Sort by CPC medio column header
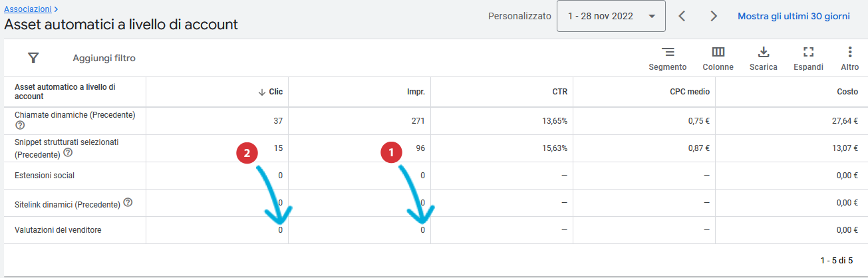868x278 pixels. point(690,92)
